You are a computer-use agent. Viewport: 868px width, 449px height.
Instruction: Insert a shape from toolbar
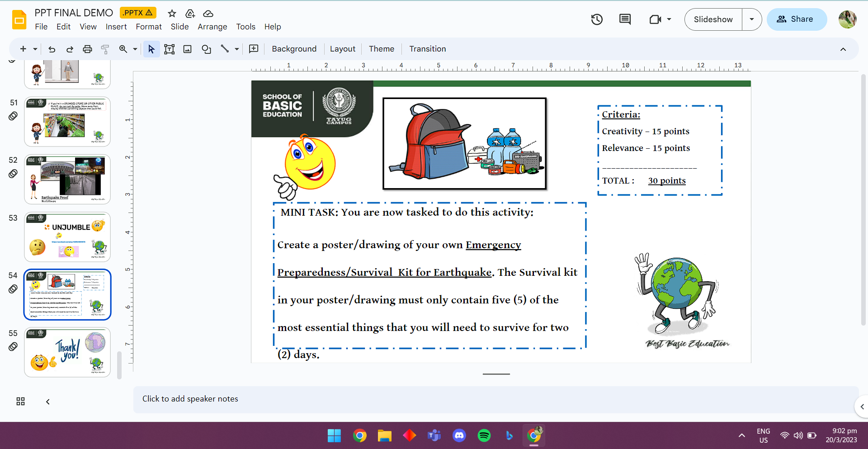[206, 49]
